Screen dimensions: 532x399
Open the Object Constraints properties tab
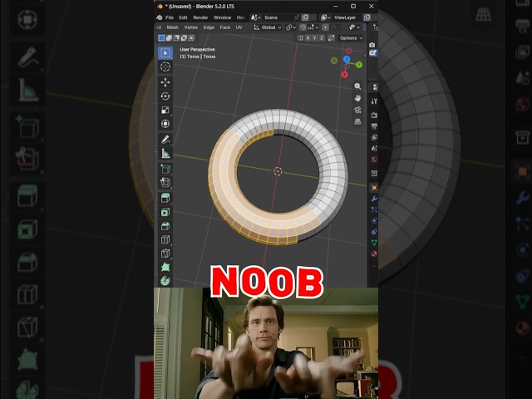pos(374,232)
